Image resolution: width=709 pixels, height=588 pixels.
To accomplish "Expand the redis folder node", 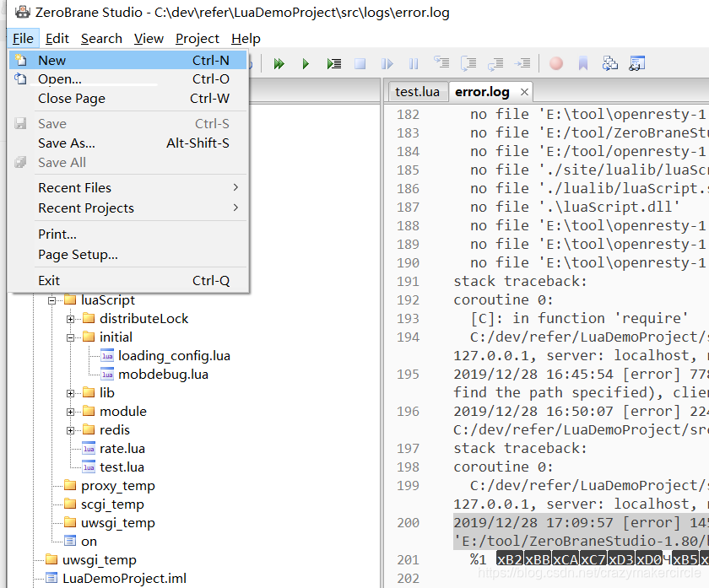I will tap(71, 430).
